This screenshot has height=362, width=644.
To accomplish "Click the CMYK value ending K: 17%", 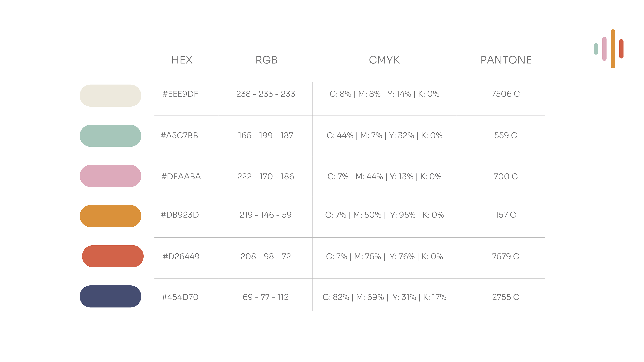I will 384,297.
